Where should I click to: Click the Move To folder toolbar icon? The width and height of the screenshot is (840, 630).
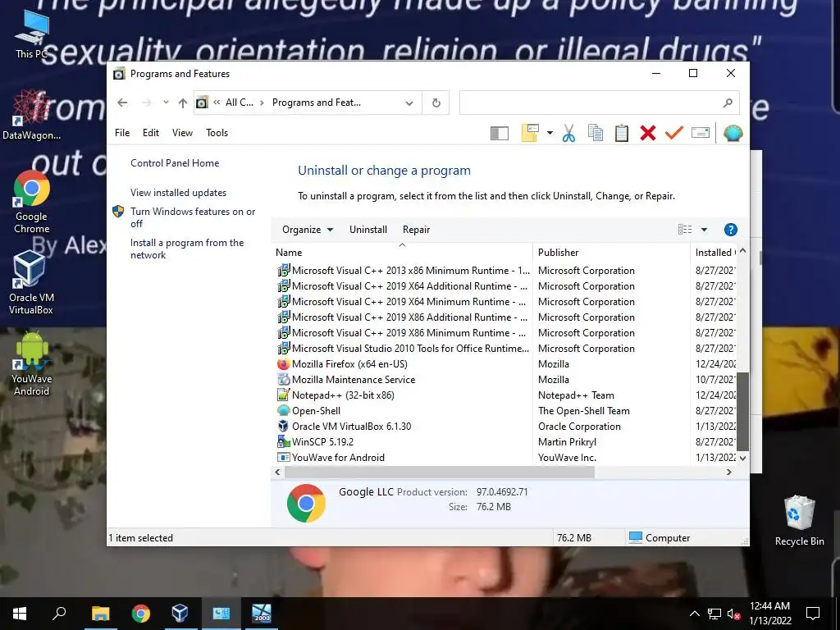pos(530,133)
